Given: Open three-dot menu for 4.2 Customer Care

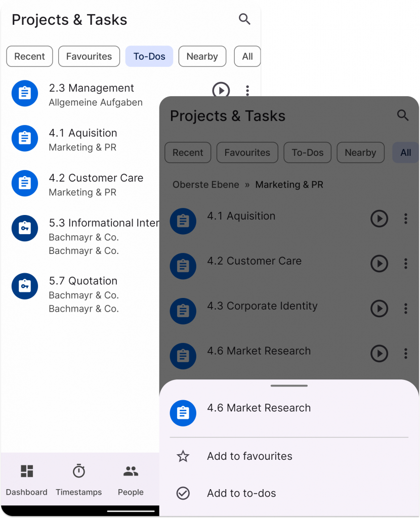Looking at the screenshot, I should [x=405, y=264].
